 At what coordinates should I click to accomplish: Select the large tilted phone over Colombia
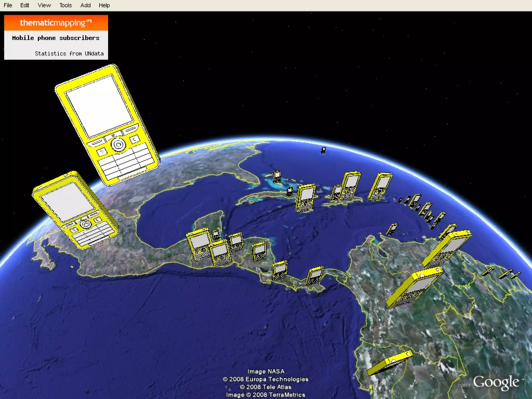coord(414,287)
